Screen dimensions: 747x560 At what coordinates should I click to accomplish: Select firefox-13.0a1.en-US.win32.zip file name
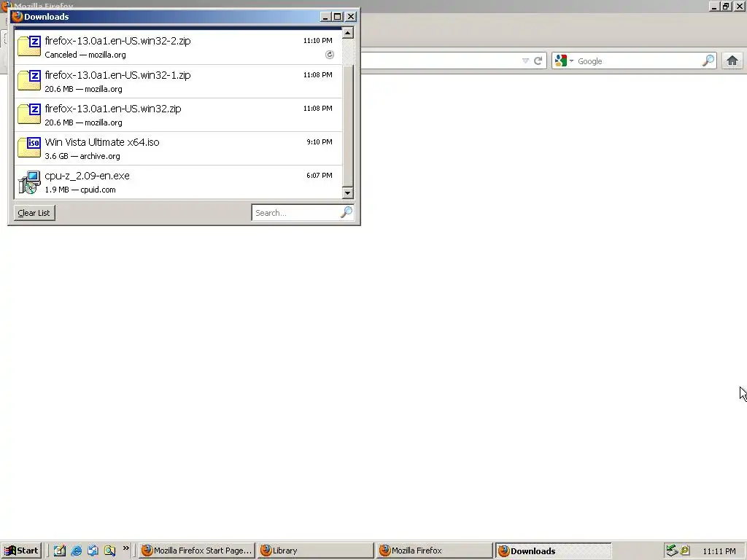pyautogui.click(x=113, y=109)
